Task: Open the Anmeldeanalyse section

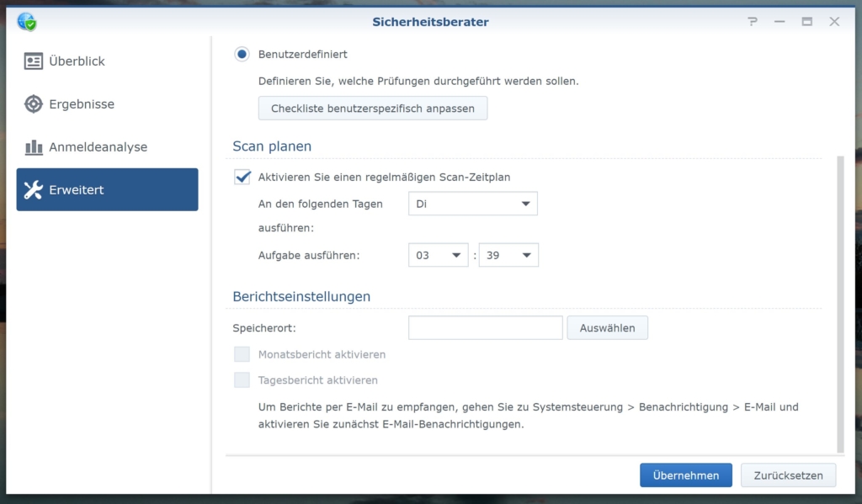Action: [x=98, y=147]
